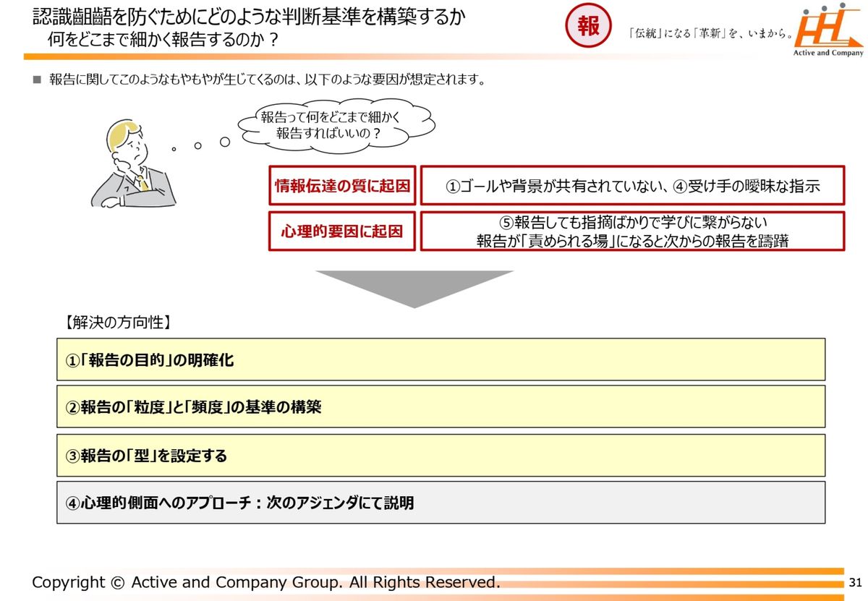Click the page number 31

[x=855, y=583]
